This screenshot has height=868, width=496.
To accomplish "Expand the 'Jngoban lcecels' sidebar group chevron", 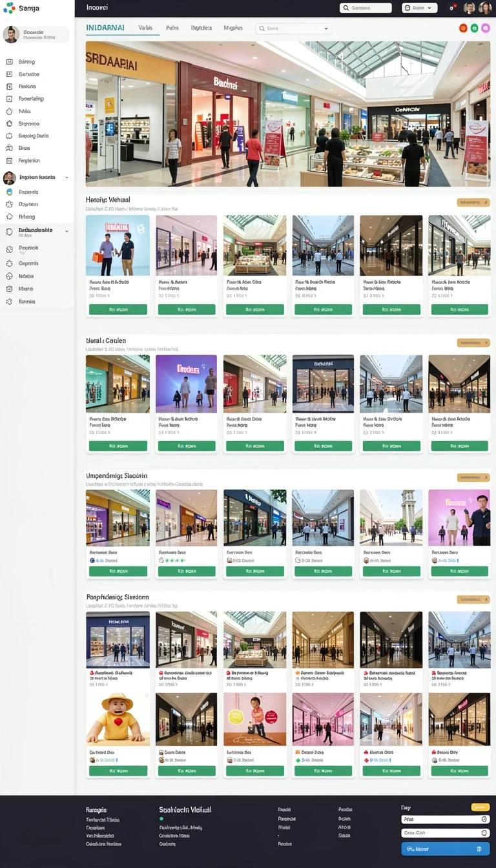I will pyautogui.click(x=67, y=178).
